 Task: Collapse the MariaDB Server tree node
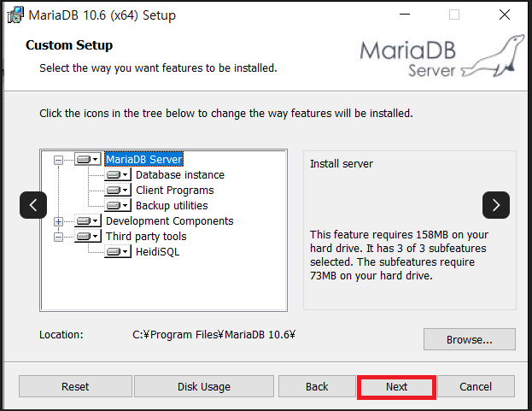click(x=58, y=160)
